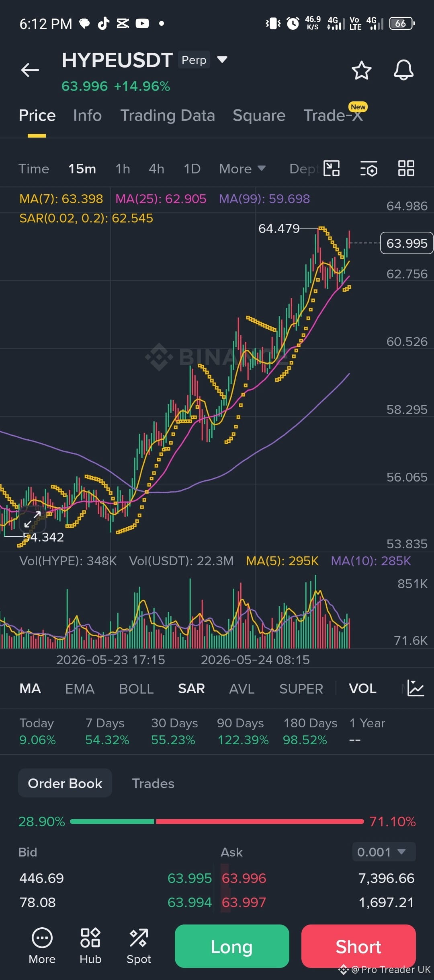Switch to Depth chart view
434x980 pixels.
click(305, 169)
